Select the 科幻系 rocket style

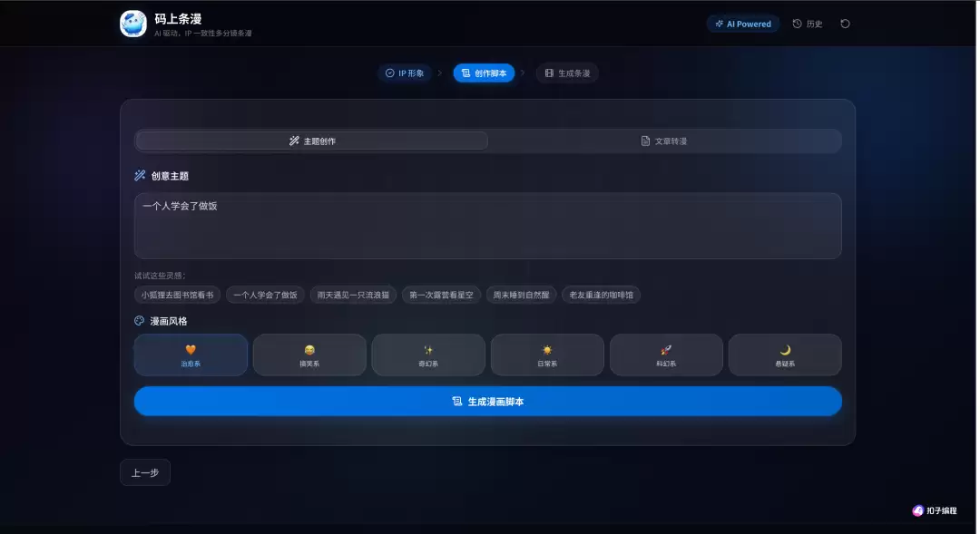coord(666,354)
